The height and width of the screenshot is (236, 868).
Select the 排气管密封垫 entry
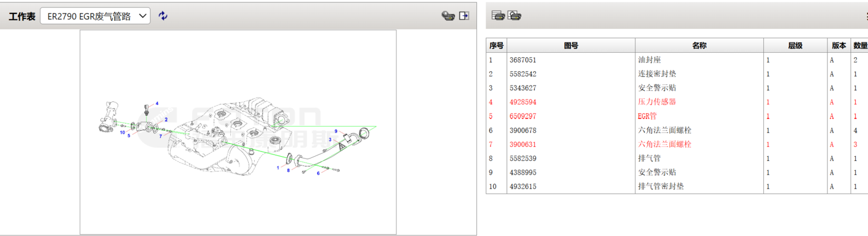(657, 186)
